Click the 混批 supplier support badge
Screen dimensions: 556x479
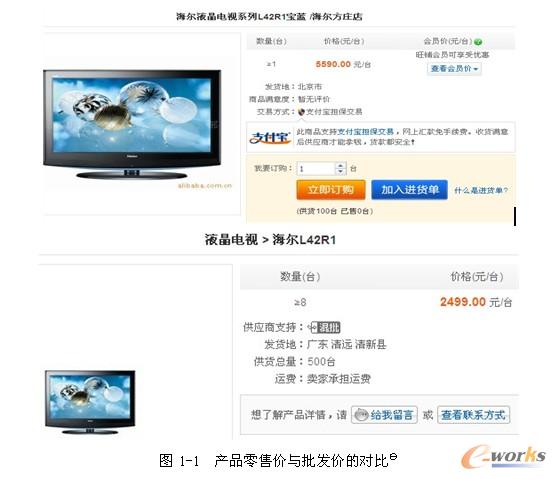click(325, 327)
